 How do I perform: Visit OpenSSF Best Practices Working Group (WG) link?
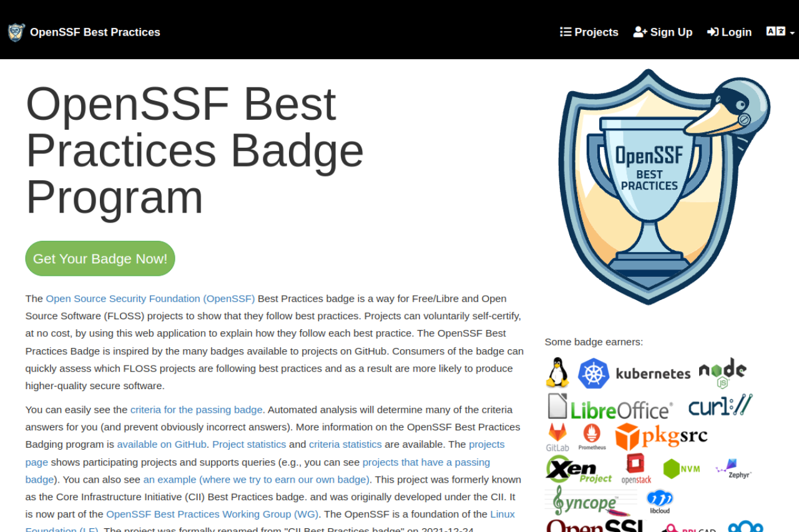[x=212, y=515]
